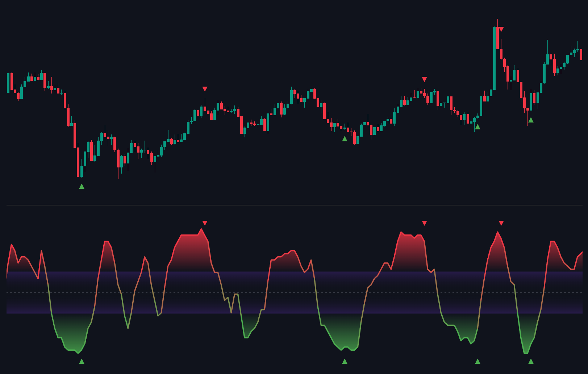Screen dimensions: 588x374
Task: Click the dashed midline in the oscillator pane
Action: coord(294,292)
